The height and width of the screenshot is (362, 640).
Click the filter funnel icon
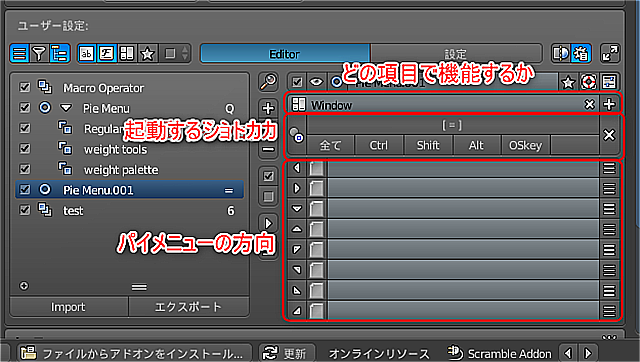tap(39, 53)
